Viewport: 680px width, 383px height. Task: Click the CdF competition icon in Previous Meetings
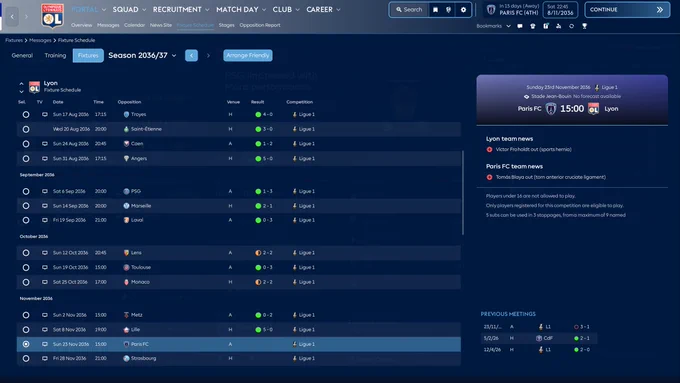[539, 338]
